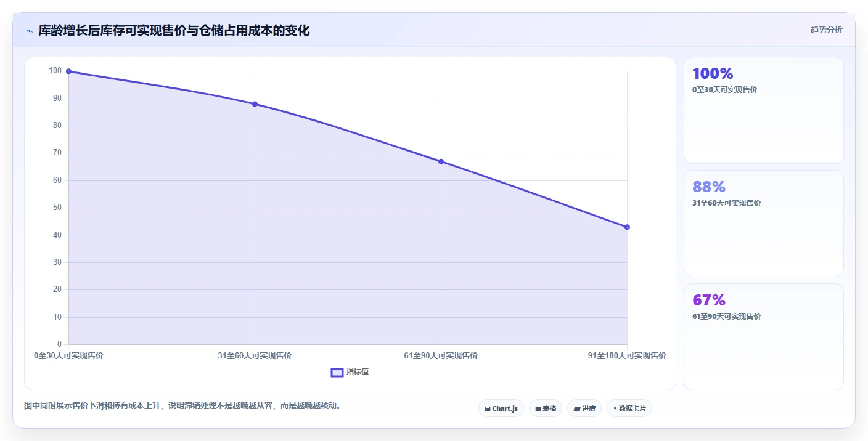Click x-axis label 0至30天可实现售价
The image size is (868, 441).
pyautogui.click(x=68, y=355)
